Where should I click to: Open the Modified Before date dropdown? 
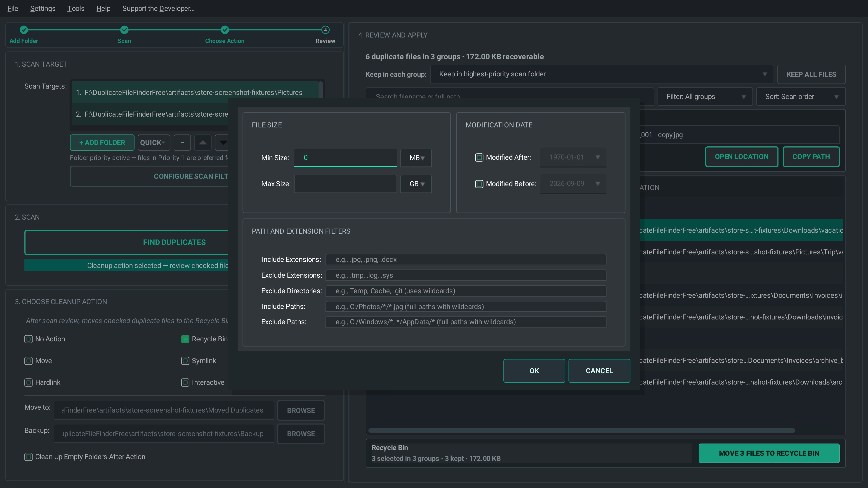[x=573, y=183]
